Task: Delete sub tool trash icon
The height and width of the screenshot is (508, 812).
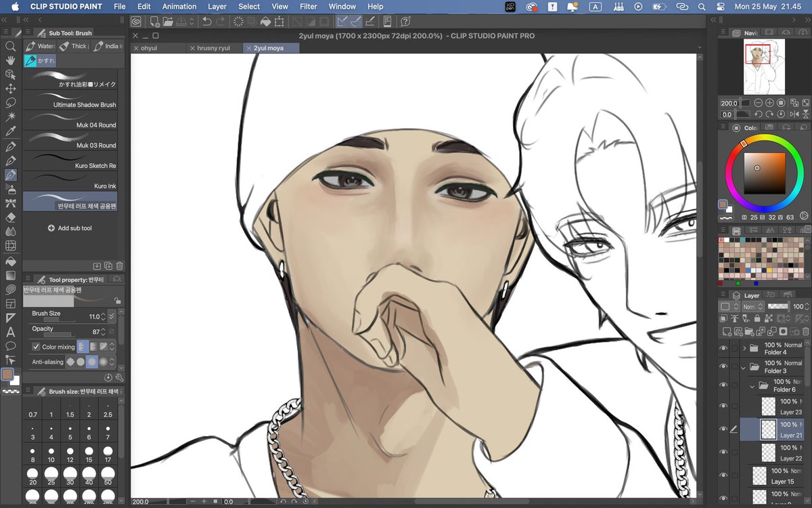Action: tap(120, 266)
